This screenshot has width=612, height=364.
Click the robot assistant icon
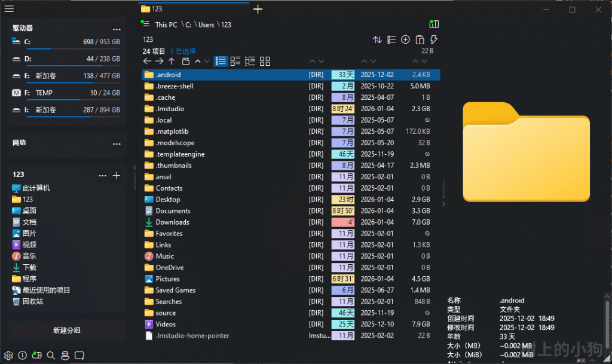(65, 356)
